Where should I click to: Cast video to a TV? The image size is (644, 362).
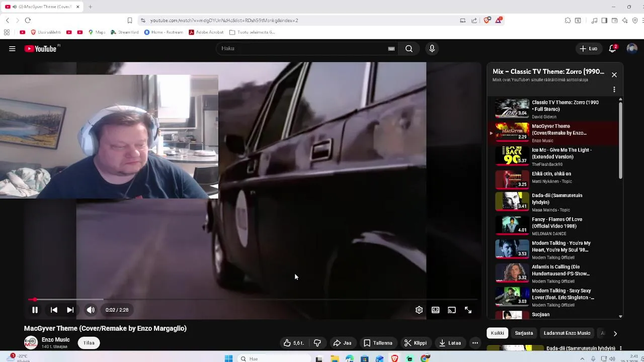point(452,310)
